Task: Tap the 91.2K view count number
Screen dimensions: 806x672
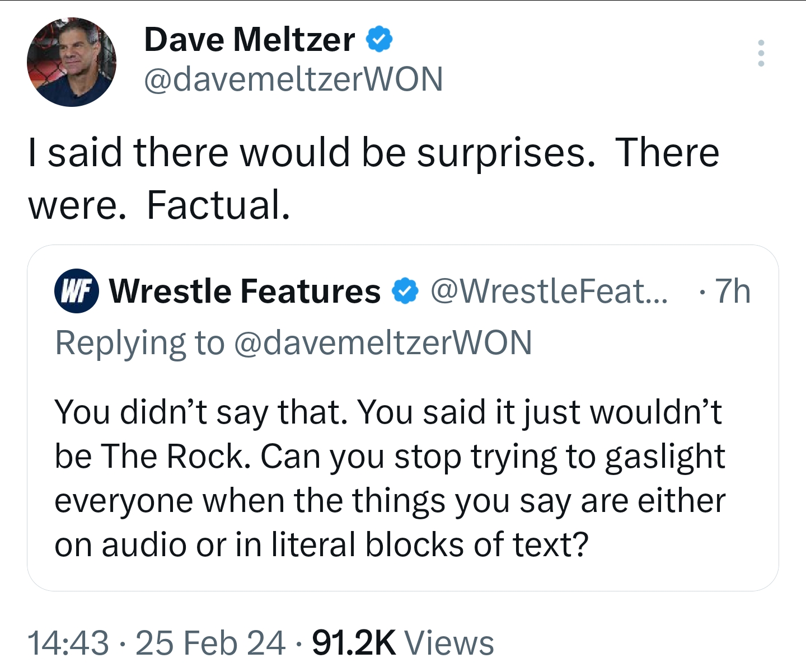Action: [x=354, y=642]
